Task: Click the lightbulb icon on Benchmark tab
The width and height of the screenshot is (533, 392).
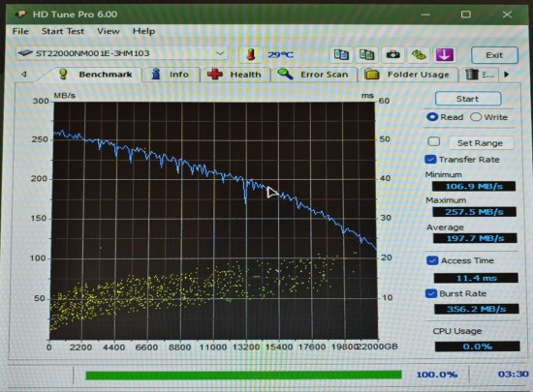Action: tap(63, 74)
